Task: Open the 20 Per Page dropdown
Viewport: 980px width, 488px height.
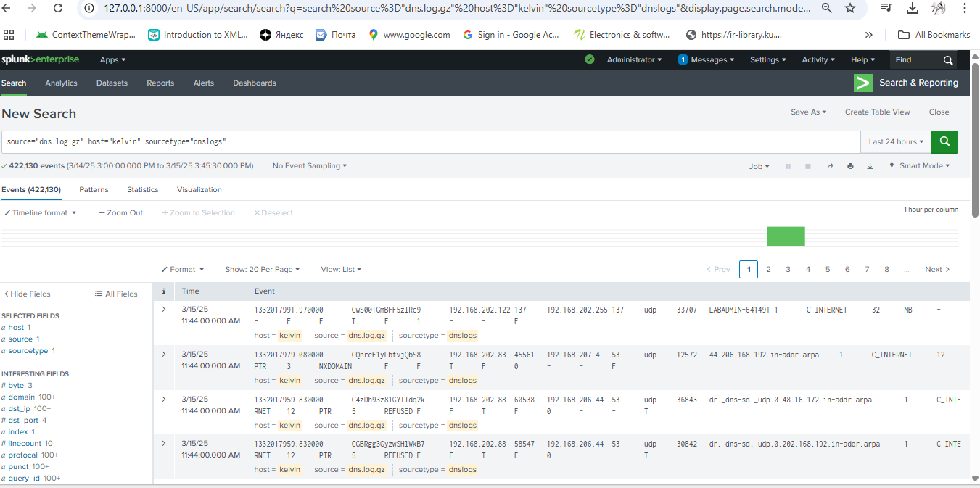Action: pyautogui.click(x=262, y=269)
